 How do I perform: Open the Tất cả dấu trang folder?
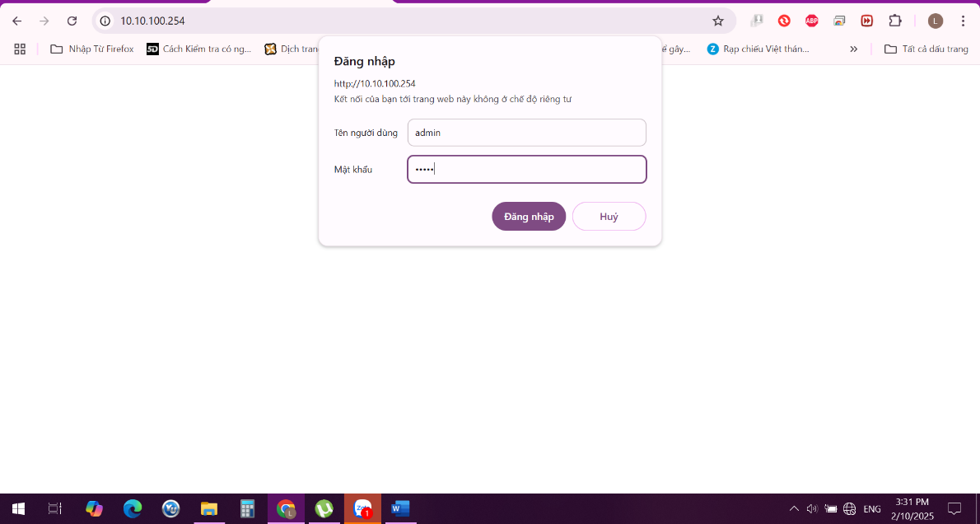point(926,49)
